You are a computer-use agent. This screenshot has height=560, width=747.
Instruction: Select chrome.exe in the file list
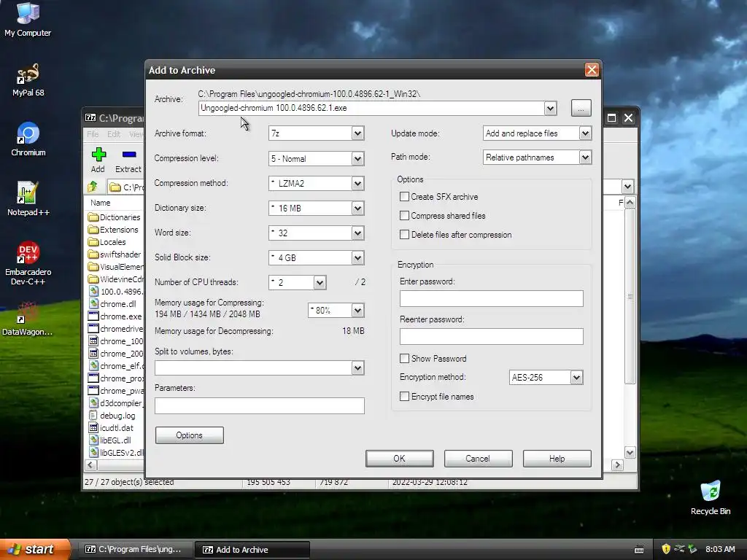(115, 316)
